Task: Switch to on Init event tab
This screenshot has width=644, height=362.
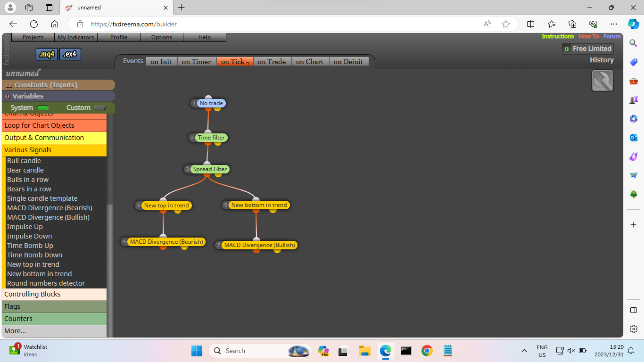Action: click(x=161, y=62)
